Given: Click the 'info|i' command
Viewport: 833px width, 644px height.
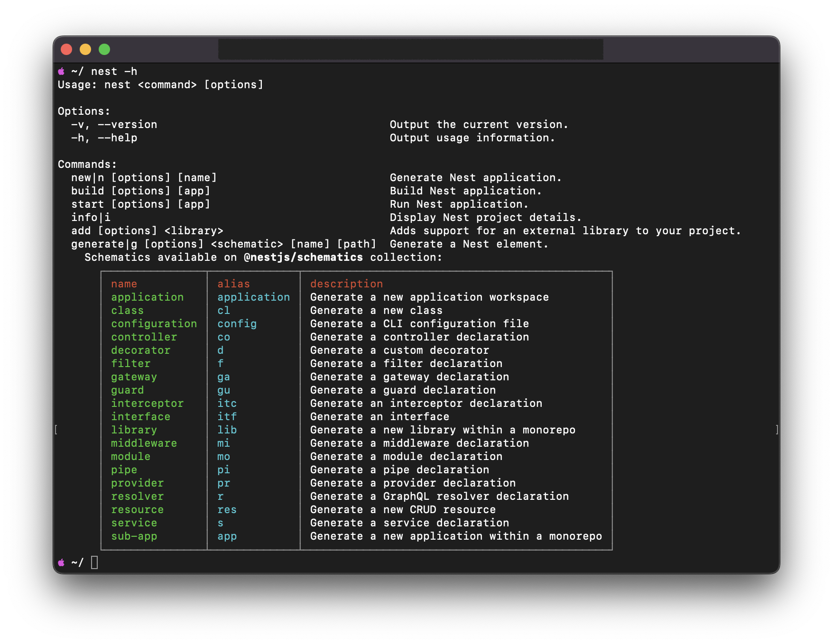Looking at the screenshot, I should [x=91, y=218].
